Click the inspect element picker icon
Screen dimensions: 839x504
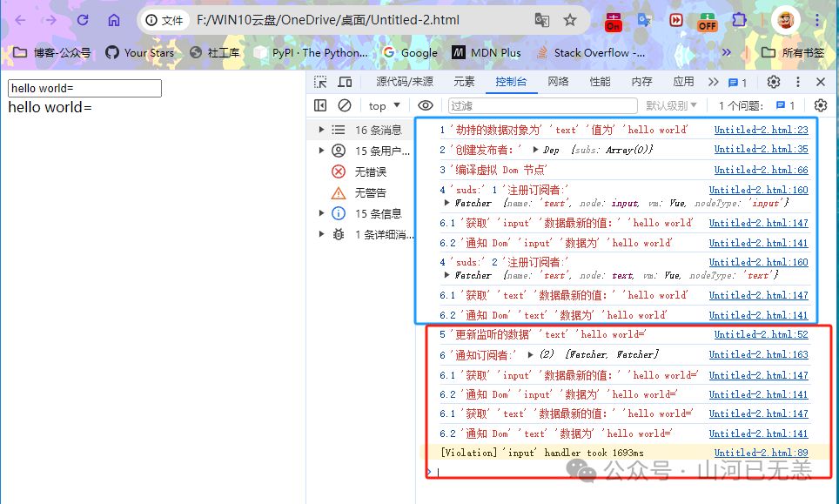click(x=320, y=82)
